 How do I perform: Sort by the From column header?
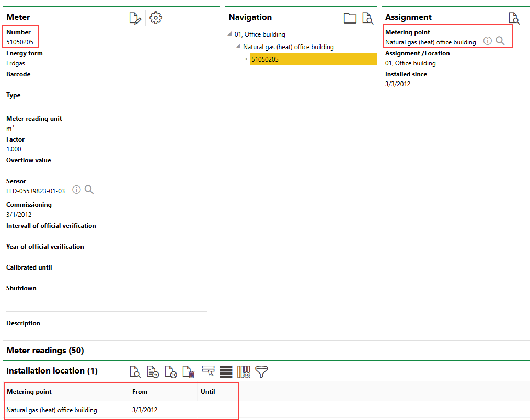(140, 392)
